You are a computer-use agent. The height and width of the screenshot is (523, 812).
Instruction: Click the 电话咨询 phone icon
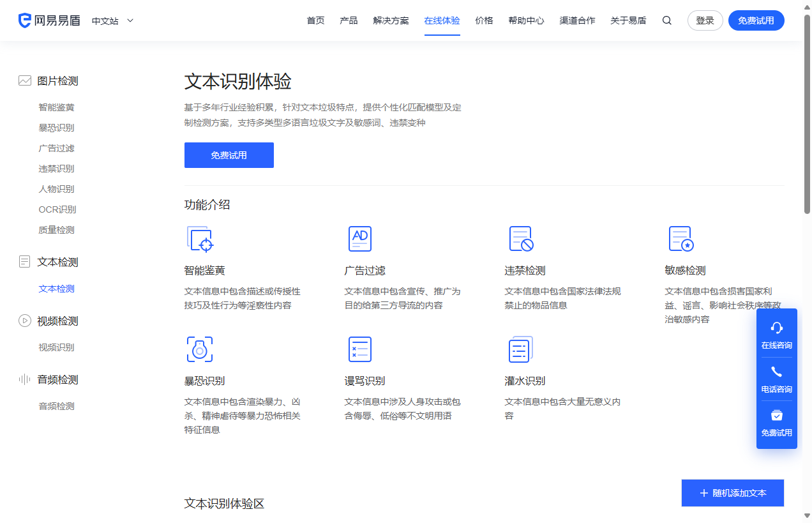[x=776, y=372]
